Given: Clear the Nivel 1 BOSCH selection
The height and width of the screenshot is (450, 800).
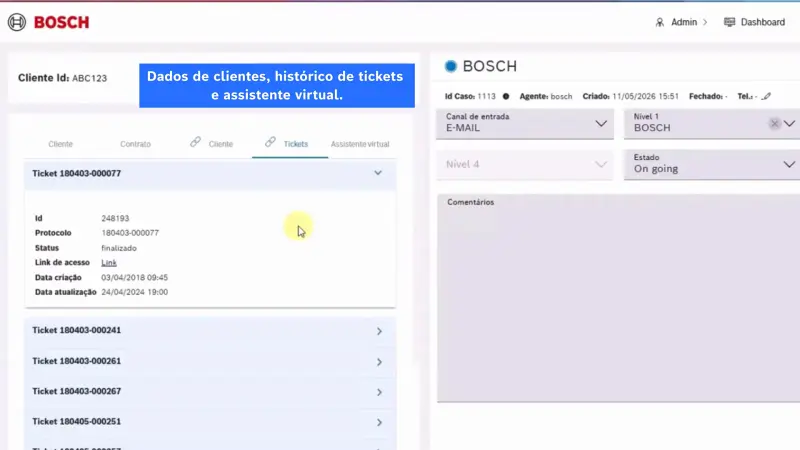Looking at the screenshot, I should [774, 123].
